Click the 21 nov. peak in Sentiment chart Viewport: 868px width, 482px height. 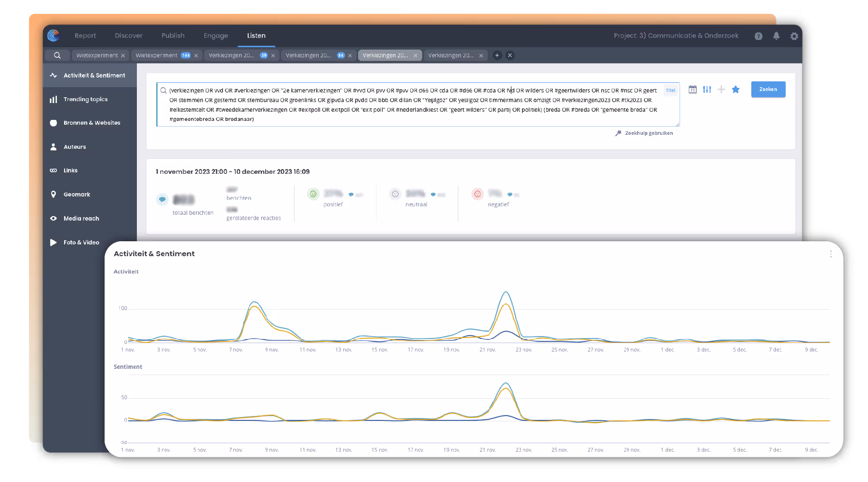coord(506,383)
